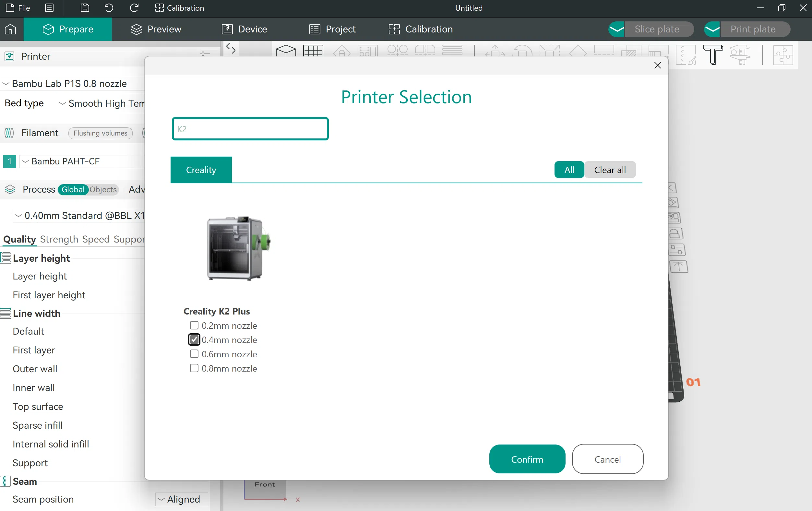Viewport: 812px width, 511px height.
Task: Go to the Home screen icon
Action: coord(10,29)
